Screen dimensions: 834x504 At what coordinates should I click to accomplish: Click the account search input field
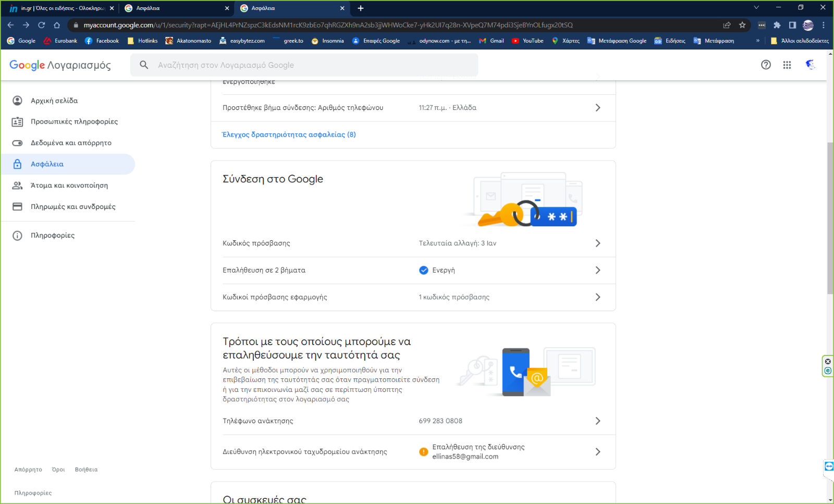coord(304,65)
